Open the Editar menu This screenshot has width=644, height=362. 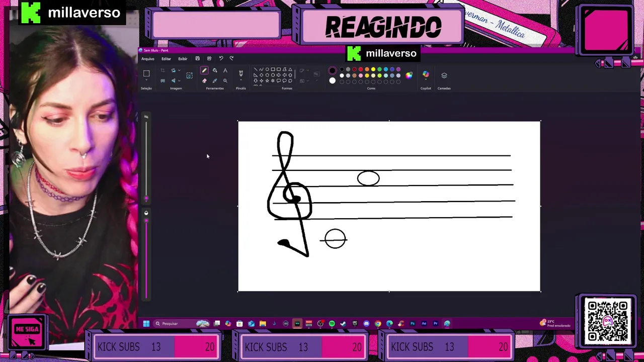coord(166,59)
